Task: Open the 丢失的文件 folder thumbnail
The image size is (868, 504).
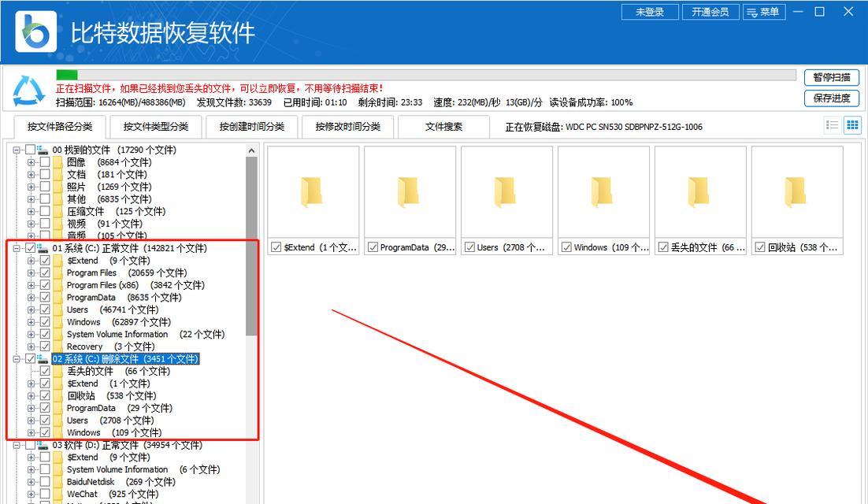Action: pos(700,192)
